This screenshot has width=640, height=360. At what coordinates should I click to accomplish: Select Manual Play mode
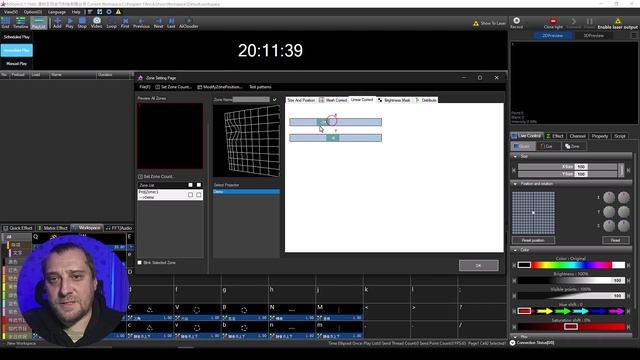(x=17, y=64)
